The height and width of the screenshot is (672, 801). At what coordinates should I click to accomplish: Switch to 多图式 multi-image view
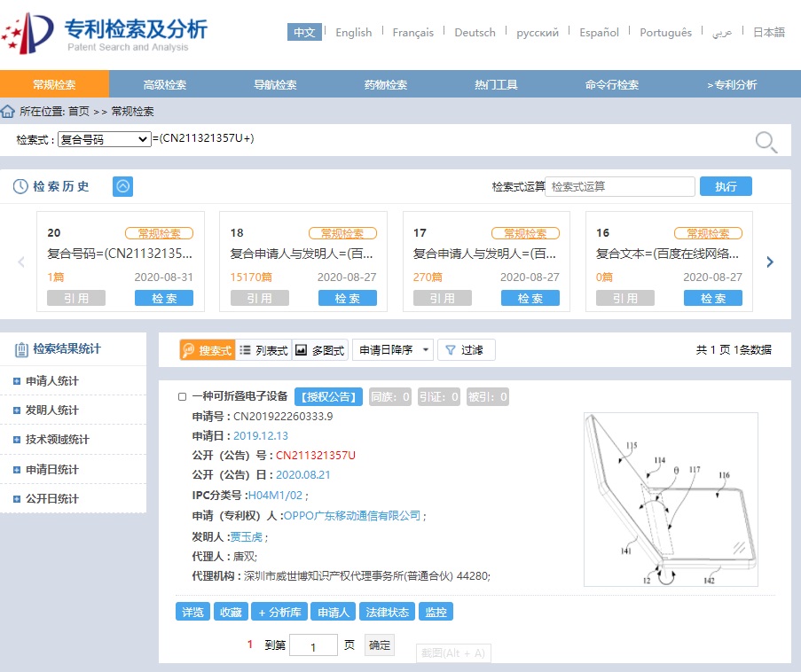coord(319,350)
